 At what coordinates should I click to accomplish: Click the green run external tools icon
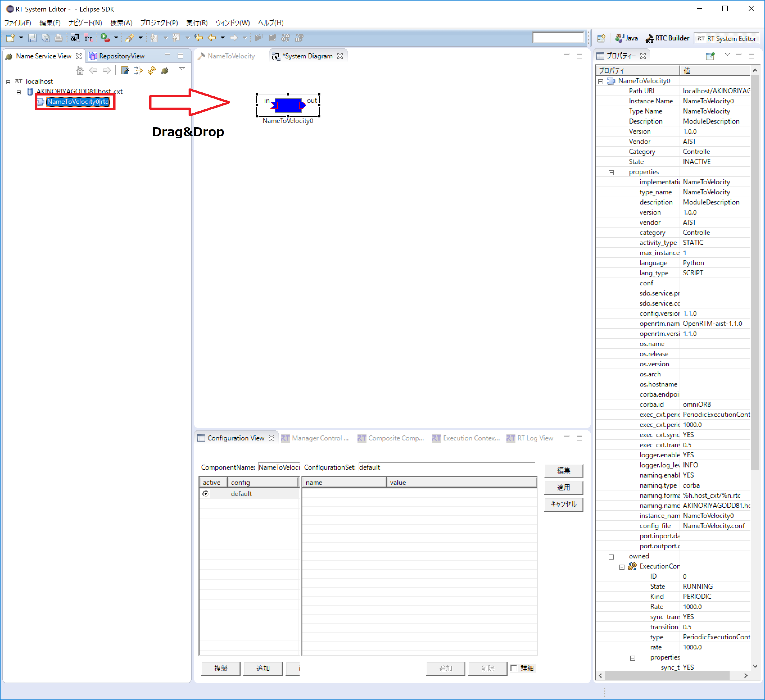click(x=105, y=38)
